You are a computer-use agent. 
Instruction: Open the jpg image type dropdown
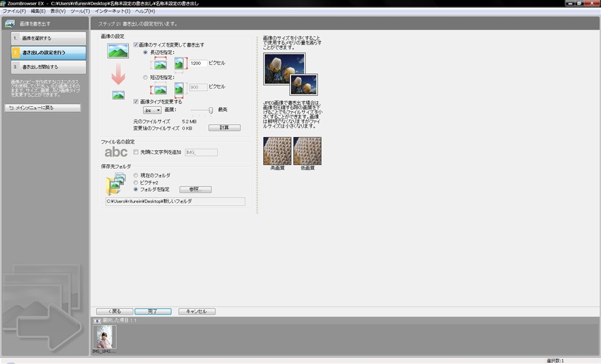tap(152, 110)
